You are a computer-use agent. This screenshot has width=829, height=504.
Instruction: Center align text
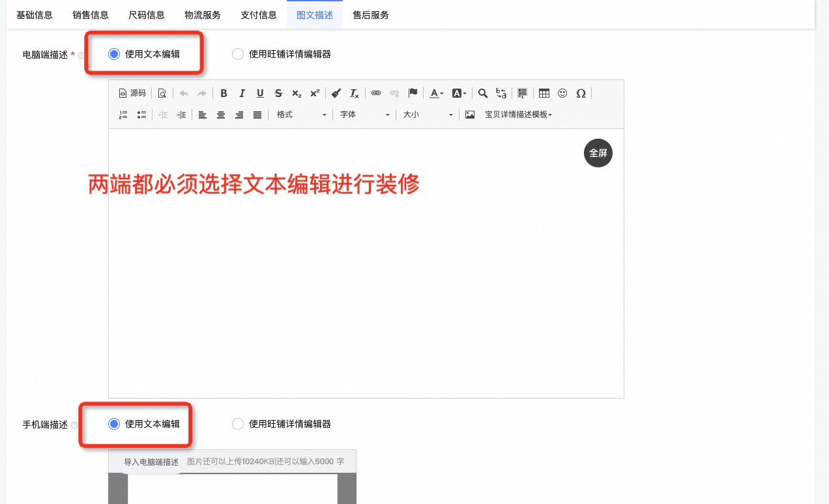click(x=221, y=115)
